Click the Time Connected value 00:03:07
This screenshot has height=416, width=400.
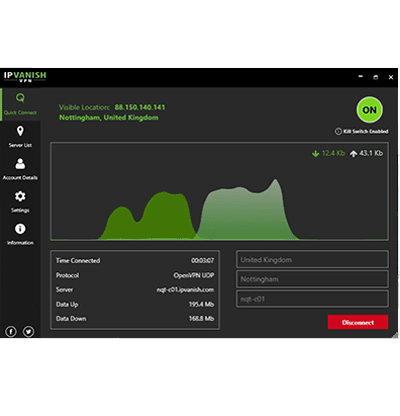coord(203,260)
